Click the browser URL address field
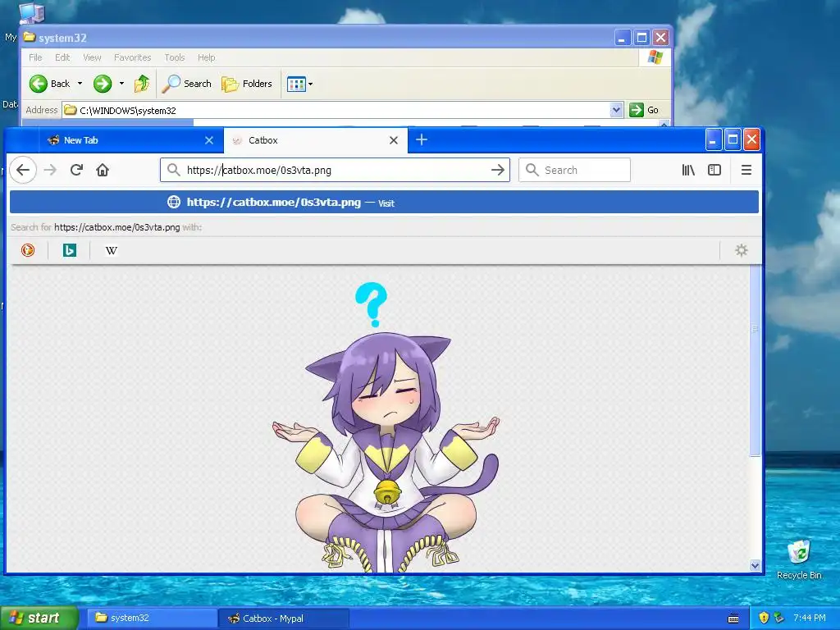Screen dimensions: 840x630 click(x=335, y=170)
